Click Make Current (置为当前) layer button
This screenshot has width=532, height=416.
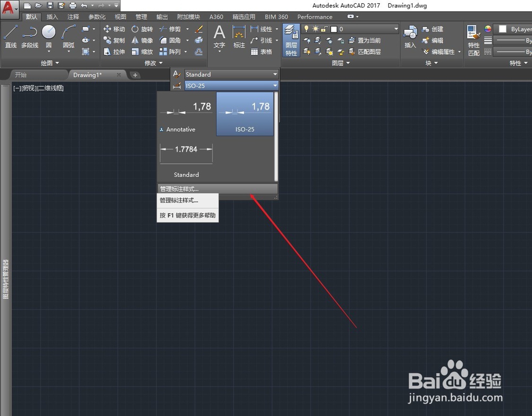coord(365,40)
